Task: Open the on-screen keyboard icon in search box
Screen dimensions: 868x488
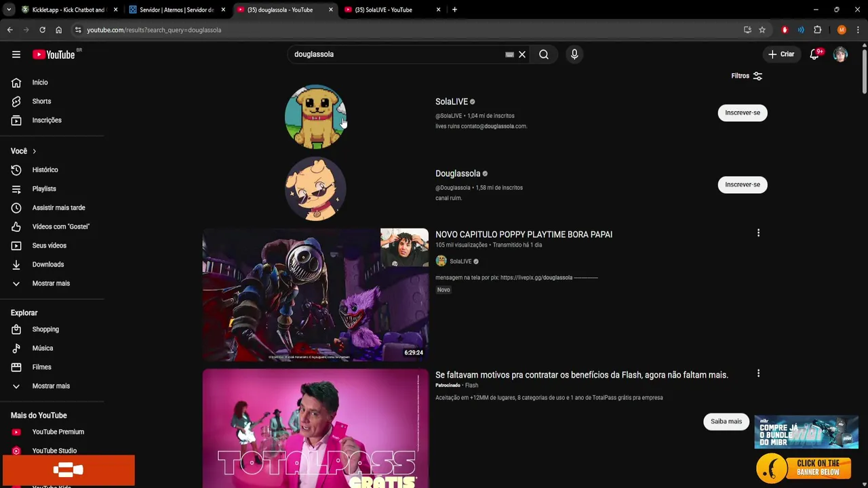Action: coord(509,54)
